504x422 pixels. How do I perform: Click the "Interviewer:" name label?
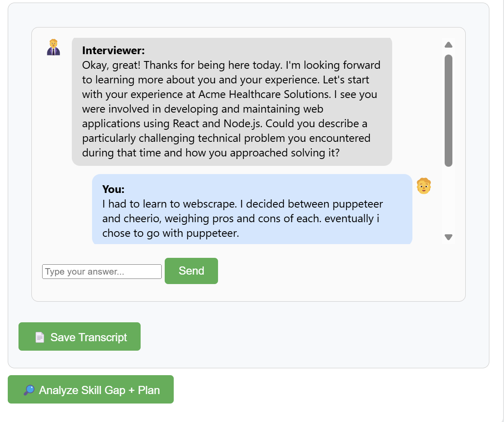[x=114, y=51]
